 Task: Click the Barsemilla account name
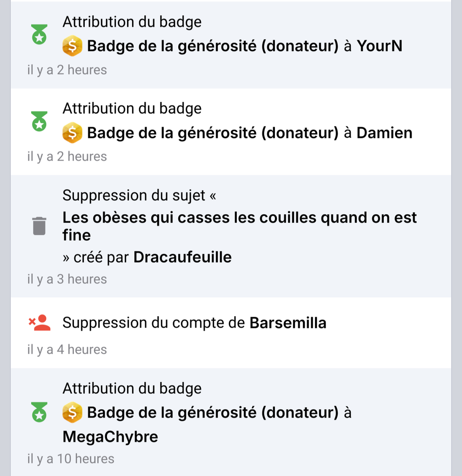click(x=288, y=323)
